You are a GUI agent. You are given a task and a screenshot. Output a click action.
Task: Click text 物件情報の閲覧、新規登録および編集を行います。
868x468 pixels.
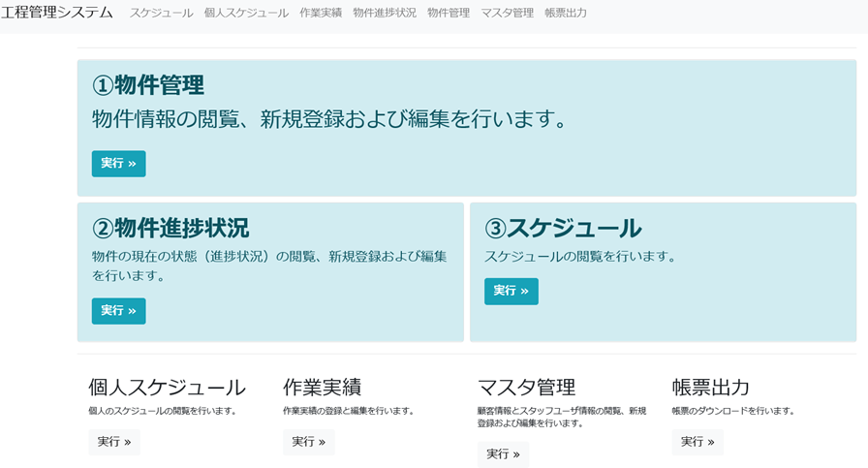(x=330, y=118)
